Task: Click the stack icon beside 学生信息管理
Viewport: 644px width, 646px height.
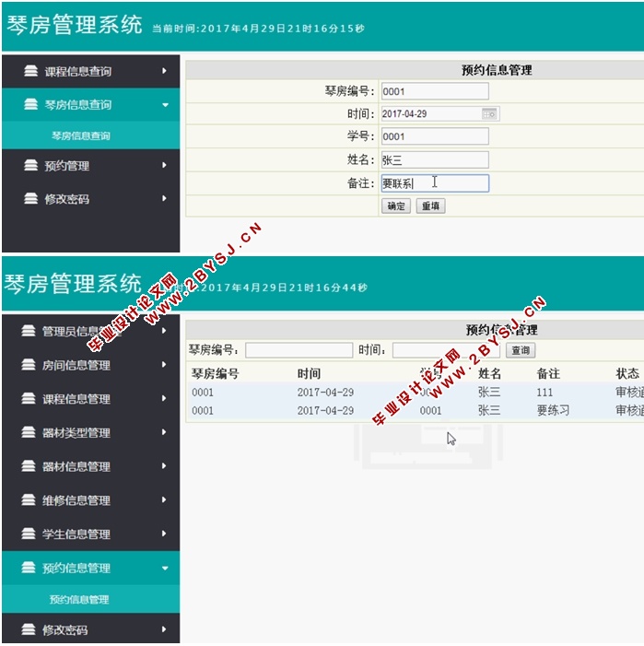Action: [x=29, y=534]
